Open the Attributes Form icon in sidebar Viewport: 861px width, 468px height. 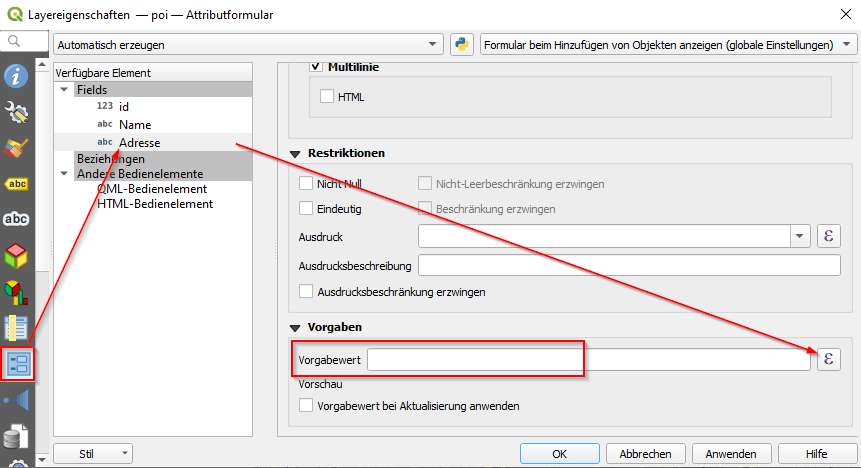point(18,363)
